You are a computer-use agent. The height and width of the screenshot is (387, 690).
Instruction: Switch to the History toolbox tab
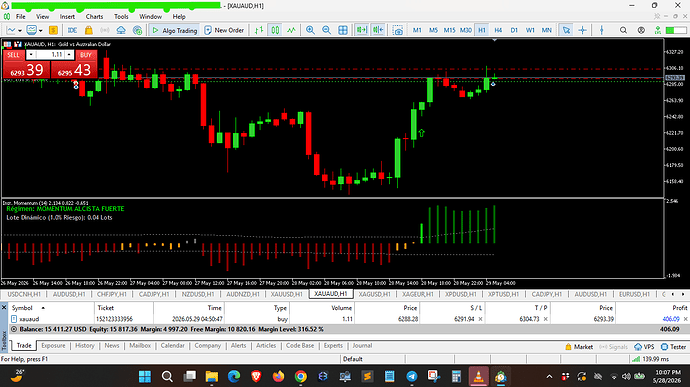(84, 346)
